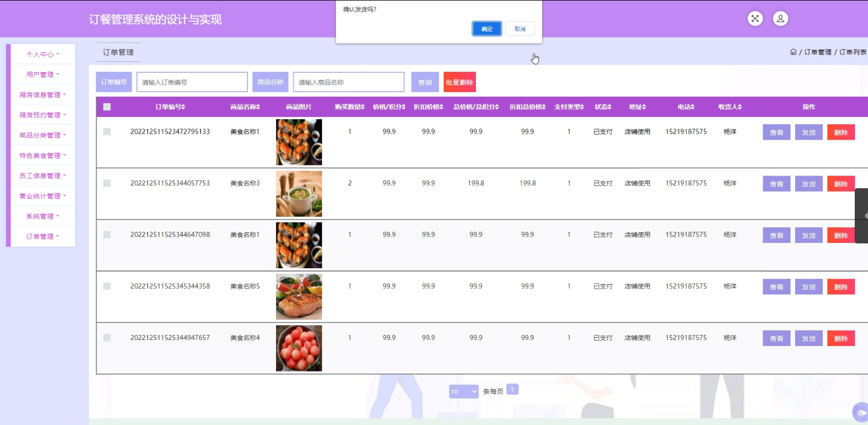Viewport: 868px width, 425px height.
Task: Click 查看 in the 美食名称4 row
Action: pos(777,338)
